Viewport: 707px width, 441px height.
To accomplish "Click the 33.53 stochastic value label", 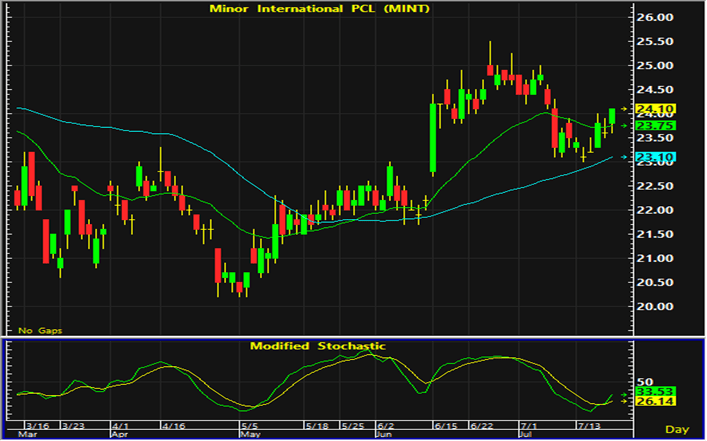I will click(x=656, y=391).
